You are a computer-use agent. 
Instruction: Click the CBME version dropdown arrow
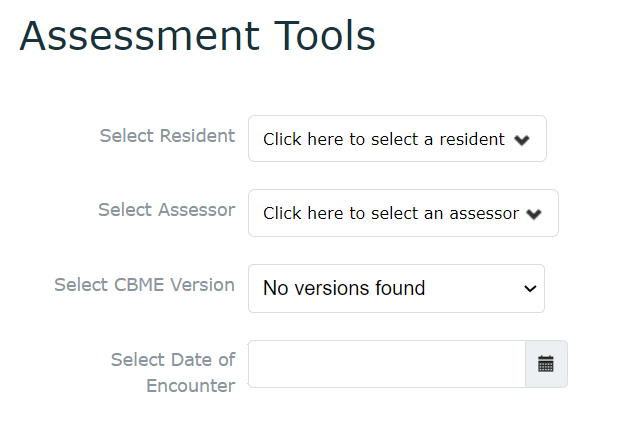(530, 288)
